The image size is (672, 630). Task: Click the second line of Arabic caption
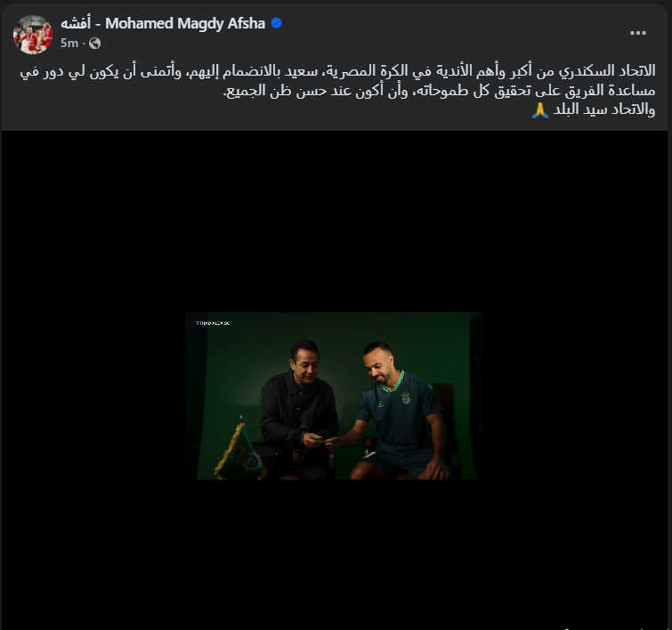click(440, 91)
